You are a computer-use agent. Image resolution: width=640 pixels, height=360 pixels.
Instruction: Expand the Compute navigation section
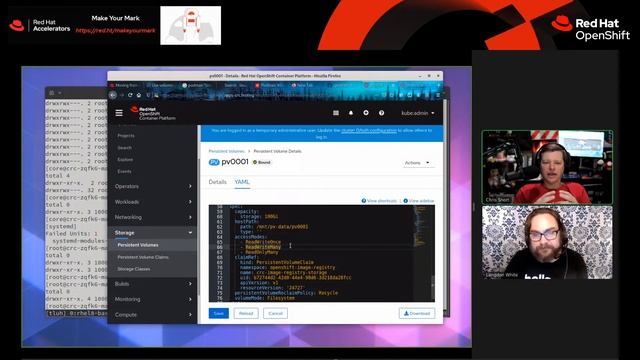[153, 315]
